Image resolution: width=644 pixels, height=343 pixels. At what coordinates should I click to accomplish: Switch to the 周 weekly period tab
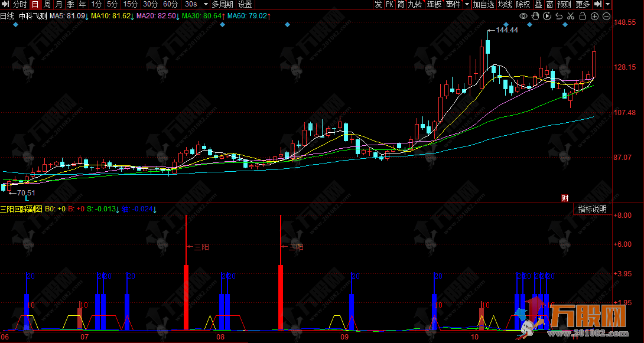point(47,5)
